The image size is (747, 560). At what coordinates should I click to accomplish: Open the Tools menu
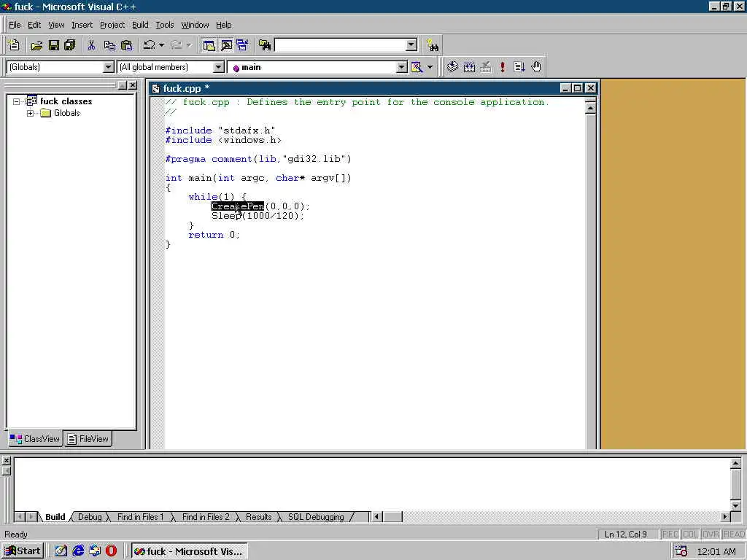tap(165, 25)
